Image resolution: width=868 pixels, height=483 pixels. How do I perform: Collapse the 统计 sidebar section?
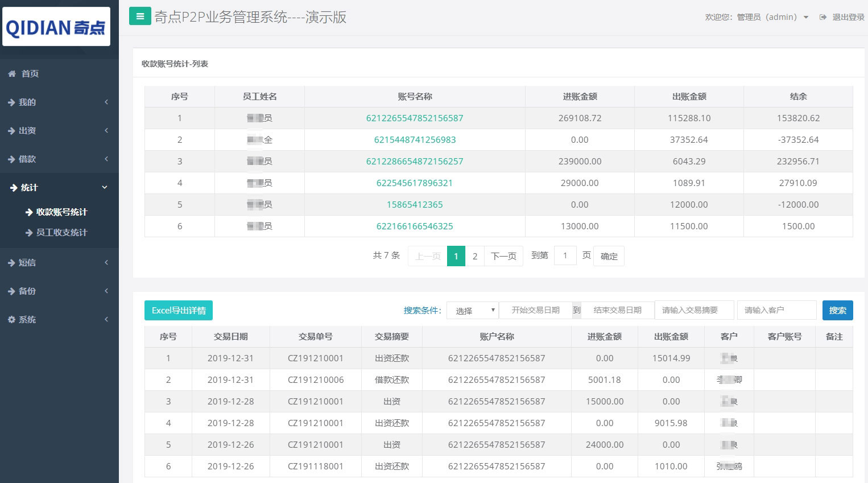coord(104,187)
